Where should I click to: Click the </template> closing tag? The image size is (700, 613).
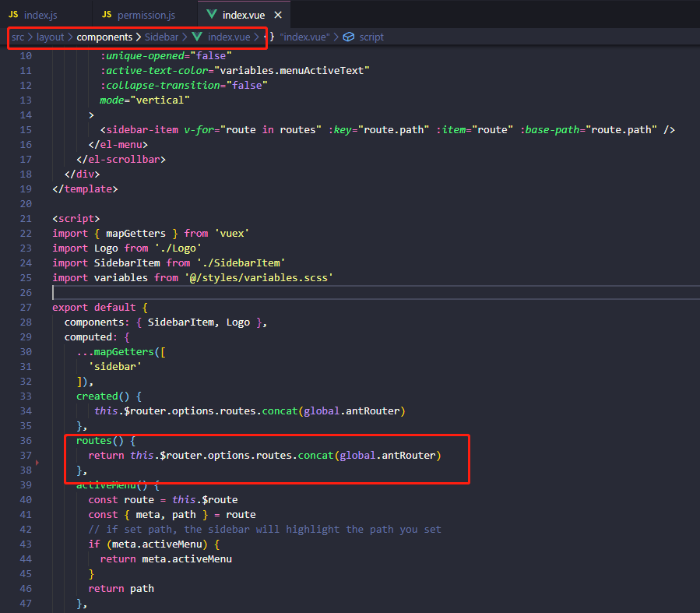[x=86, y=189]
